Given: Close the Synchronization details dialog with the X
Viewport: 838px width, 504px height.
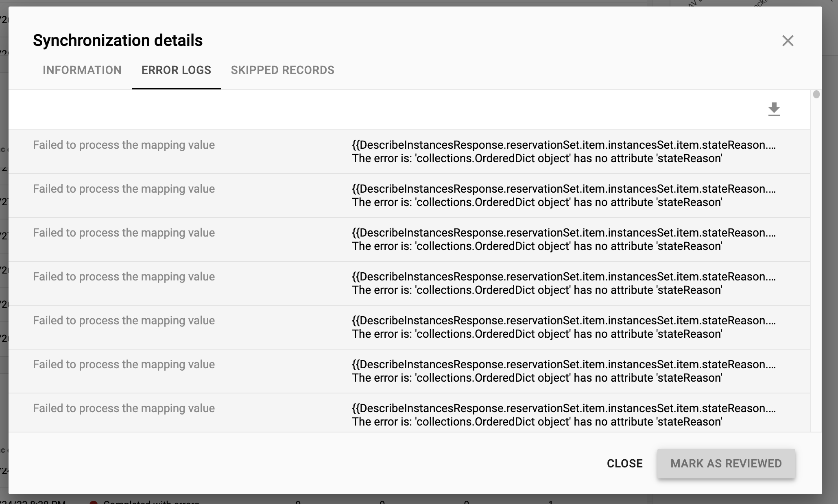Looking at the screenshot, I should (788, 41).
